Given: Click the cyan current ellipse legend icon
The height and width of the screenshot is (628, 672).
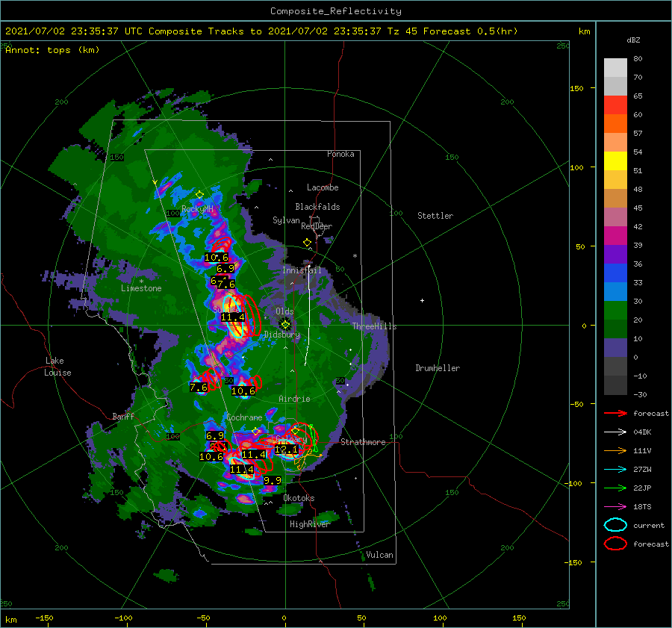Looking at the screenshot, I should tap(615, 525).
